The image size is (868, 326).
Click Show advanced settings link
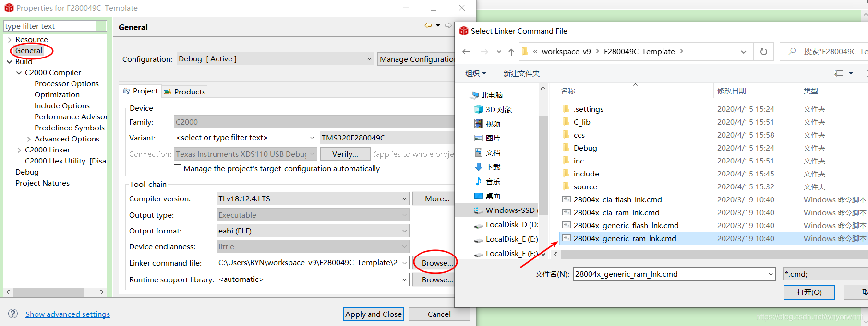pyautogui.click(x=68, y=314)
